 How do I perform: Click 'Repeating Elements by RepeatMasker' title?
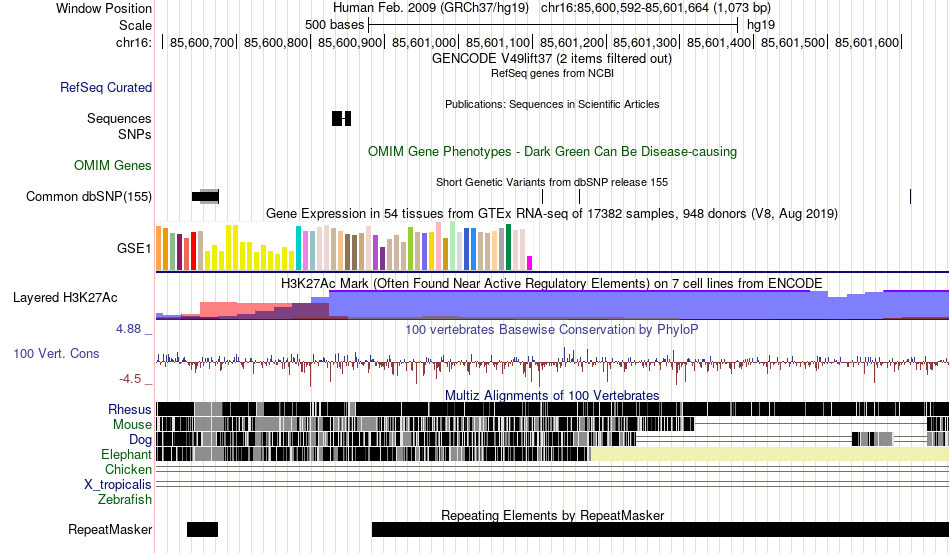(553, 515)
